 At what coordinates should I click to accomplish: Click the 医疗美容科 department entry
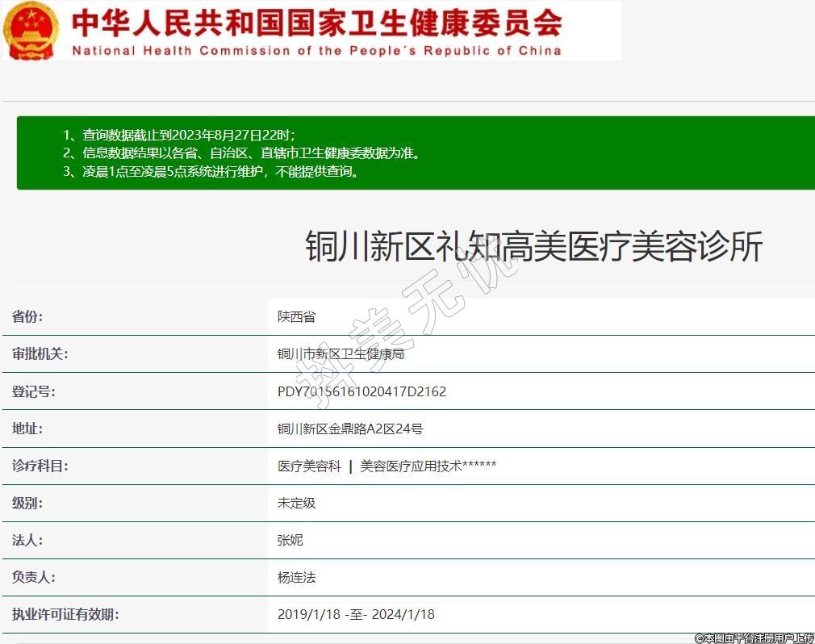click(x=309, y=466)
